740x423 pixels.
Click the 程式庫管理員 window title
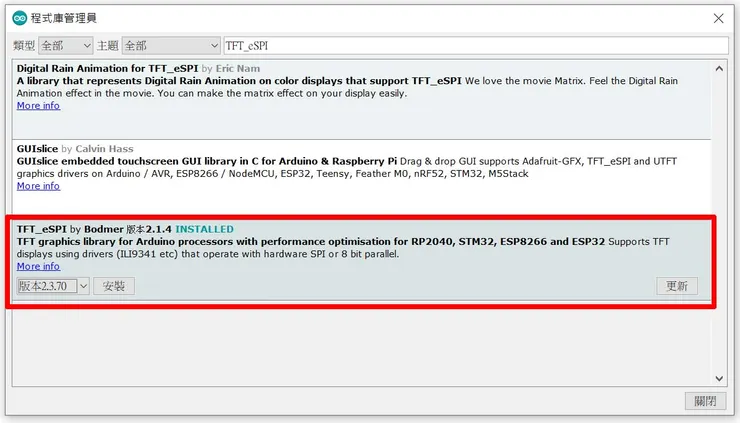tap(64, 18)
